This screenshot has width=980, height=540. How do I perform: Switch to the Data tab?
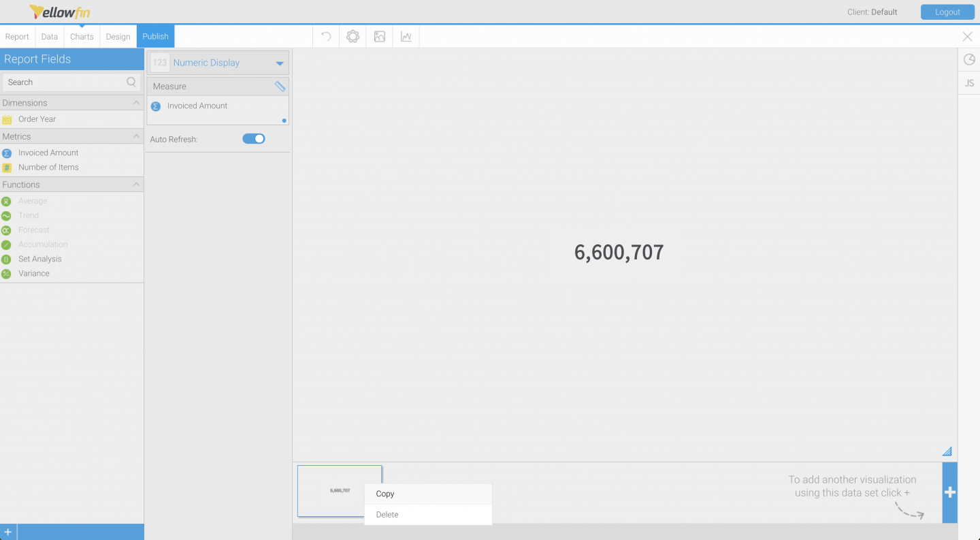click(48, 36)
